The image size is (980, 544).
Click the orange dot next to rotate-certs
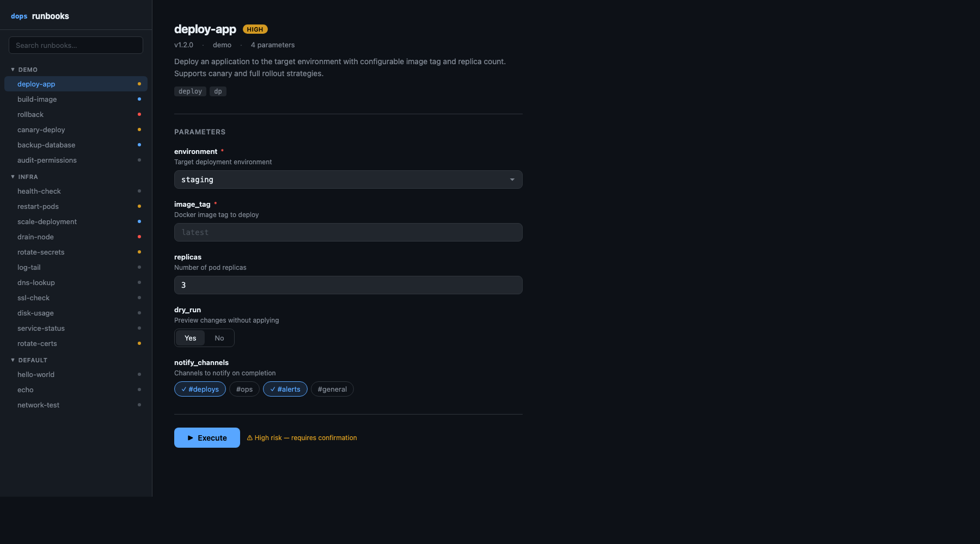[x=139, y=343]
